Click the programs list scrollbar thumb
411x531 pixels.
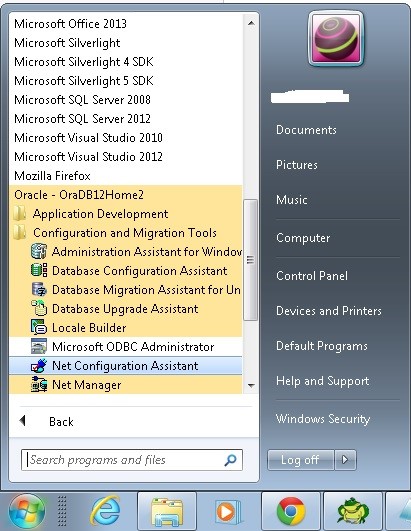tap(251, 260)
